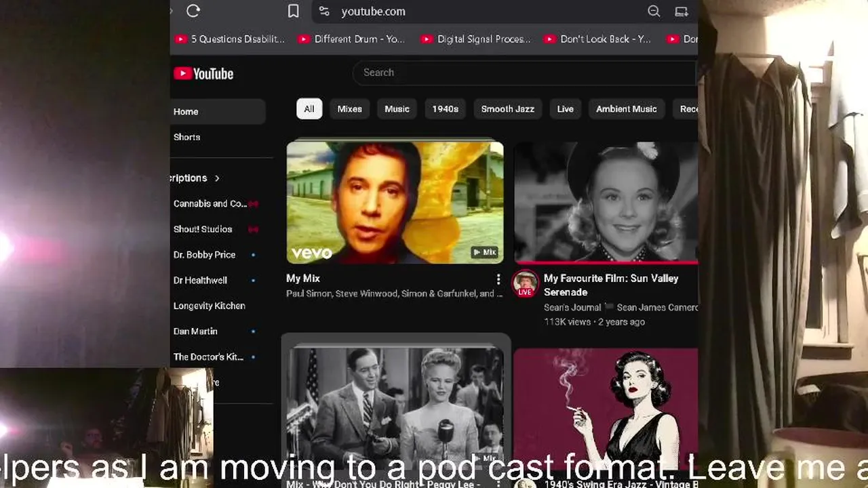Open the 'Sean's Journal' channel name
868x488 pixels.
point(572,308)
